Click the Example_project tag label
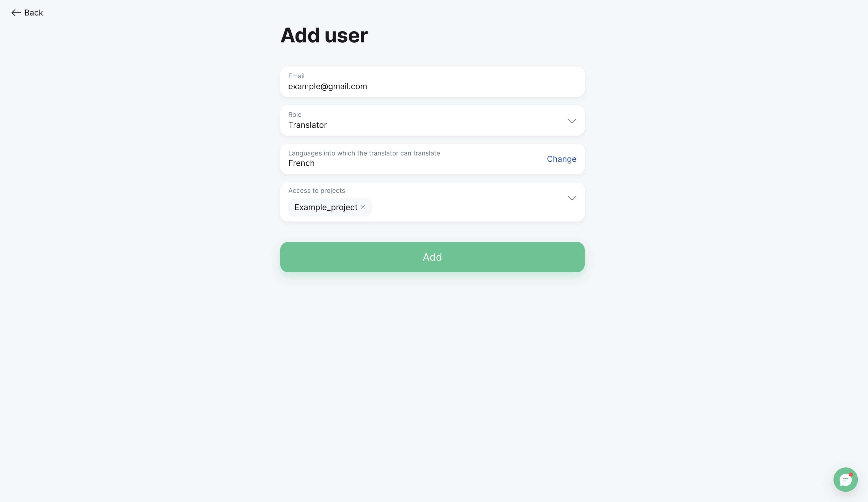Screen dimensions: 868x502 (326, 207)
